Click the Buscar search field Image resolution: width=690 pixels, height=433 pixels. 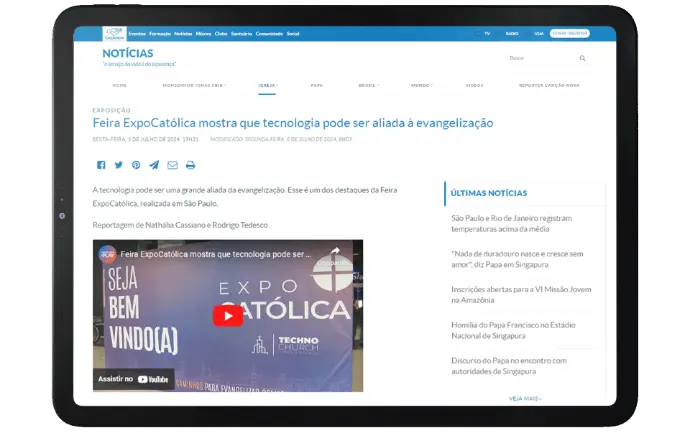point(540,58)
